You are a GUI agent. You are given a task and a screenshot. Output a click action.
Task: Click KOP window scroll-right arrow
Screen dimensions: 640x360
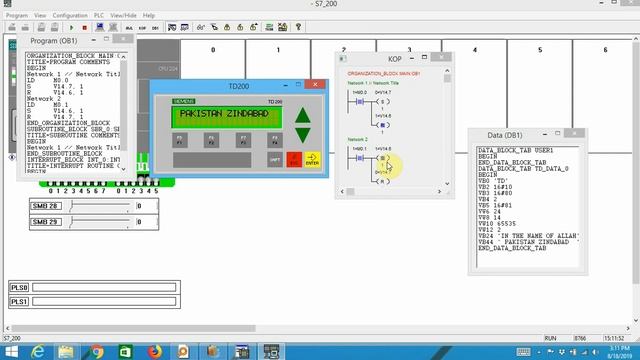pos(440,191)
